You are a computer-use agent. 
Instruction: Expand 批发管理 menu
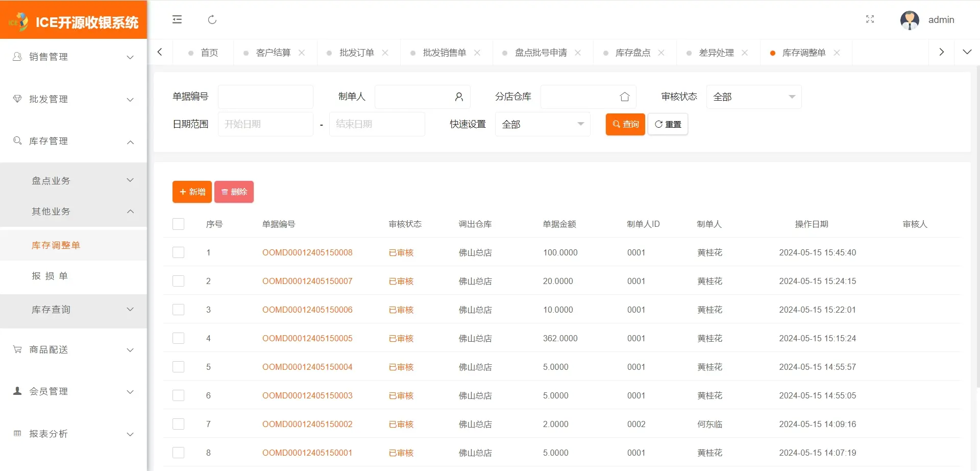(73, 99)
